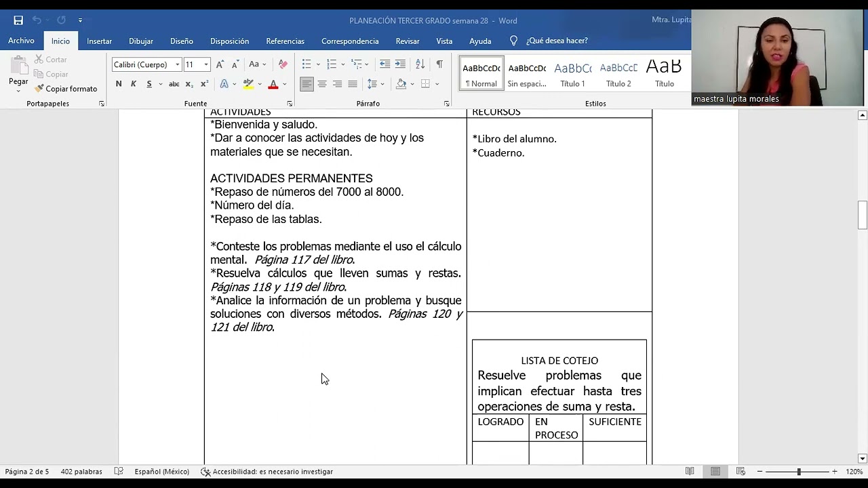Open the bullets list dropdown
Screen dimensions: 868x488
click(x=319, y=64)
